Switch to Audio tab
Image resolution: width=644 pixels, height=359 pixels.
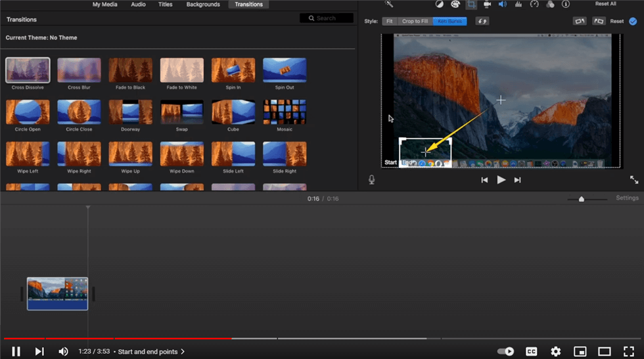138,5
